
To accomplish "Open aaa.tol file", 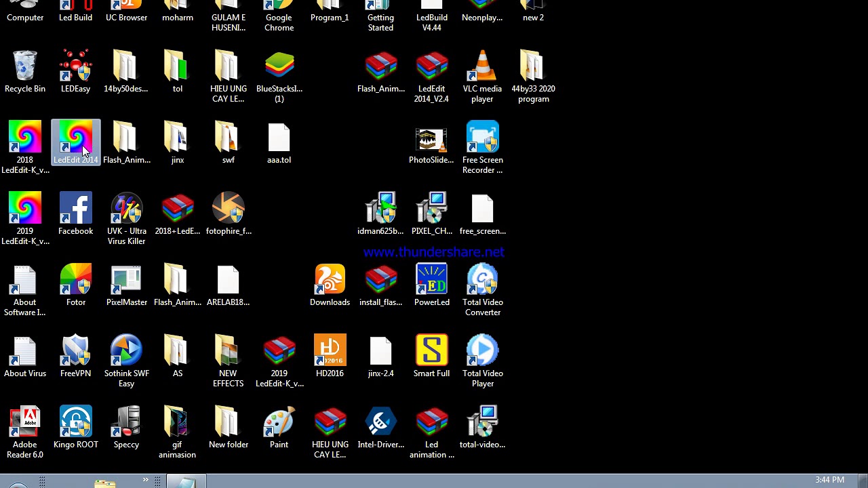I will pos(279,143).
